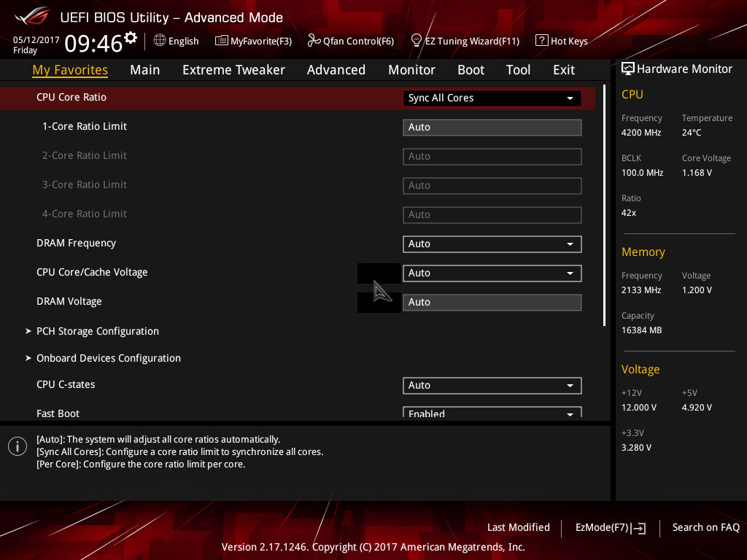
Task: Click the Voltage section heading
Action: tap(640, 369)
